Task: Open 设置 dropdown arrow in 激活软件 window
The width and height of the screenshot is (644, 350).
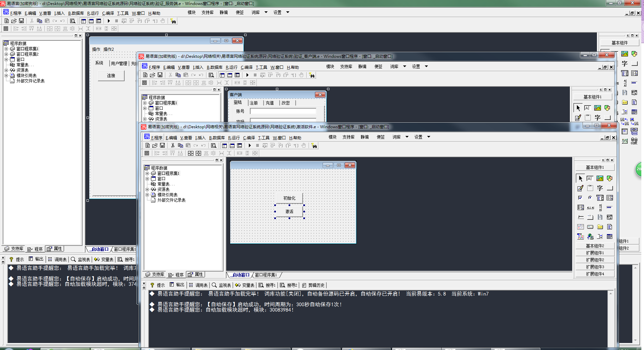Action: [429, 137]
